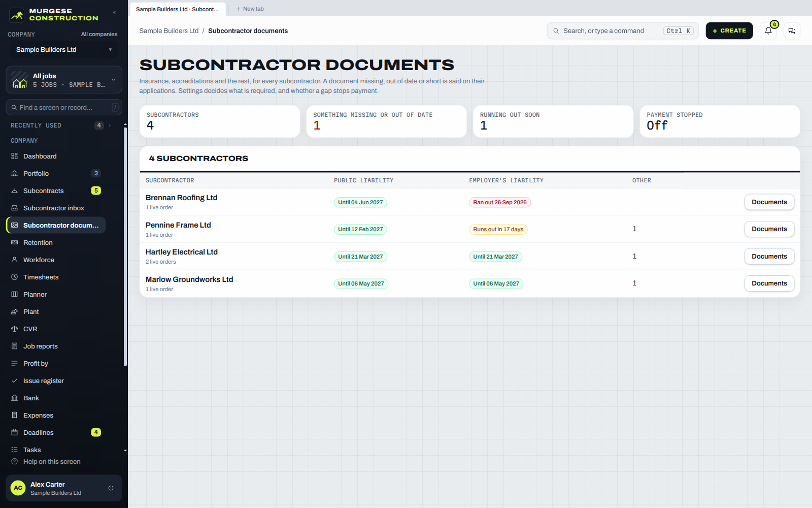Open Planner screen

pos(56,294)
